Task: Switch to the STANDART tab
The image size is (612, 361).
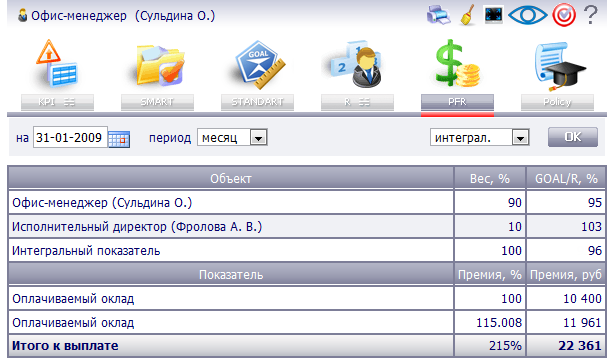Action: [x=257, y=102]
